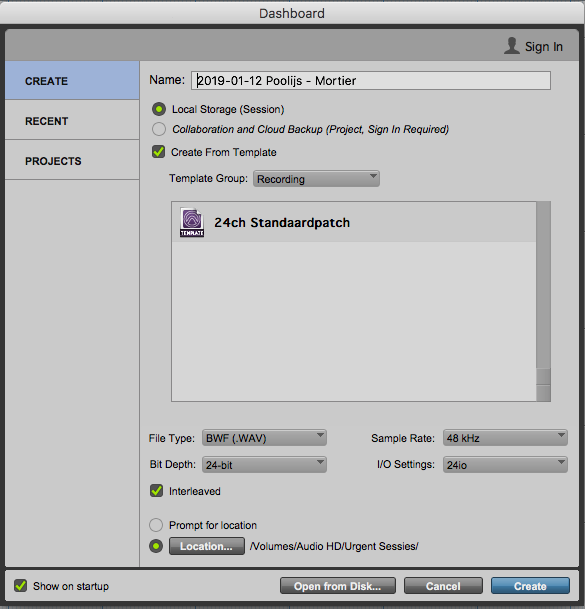Open the Sample Rate 48 kHz dropdown
Image resolution: width=585 pixels, height=609 pixels.
tap(505, 438)
